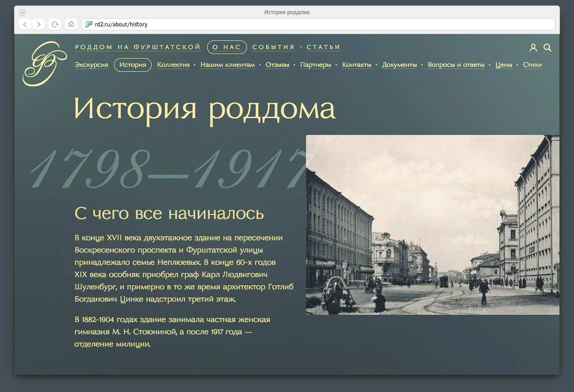Select the «История» submenu tab

(x=133, y=65)
